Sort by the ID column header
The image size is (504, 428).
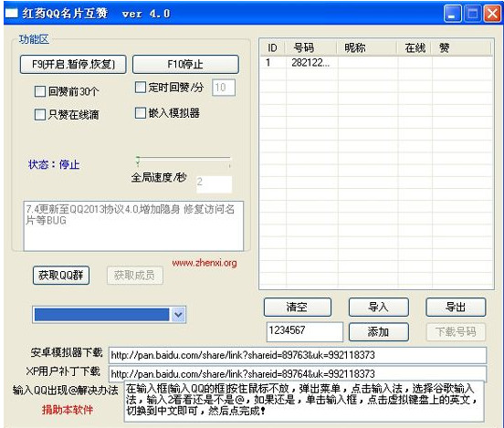point(272,47)
